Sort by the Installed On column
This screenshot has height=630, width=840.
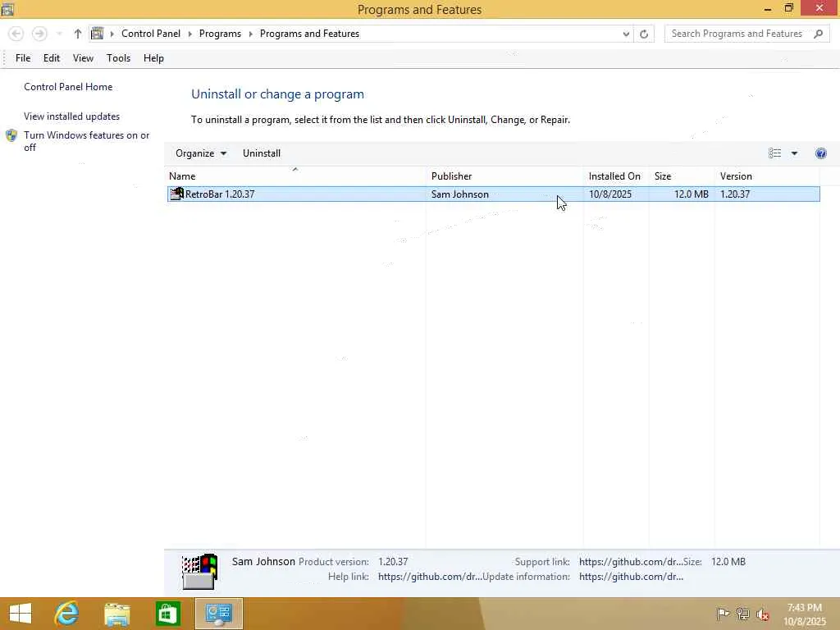tap(615, 176)
